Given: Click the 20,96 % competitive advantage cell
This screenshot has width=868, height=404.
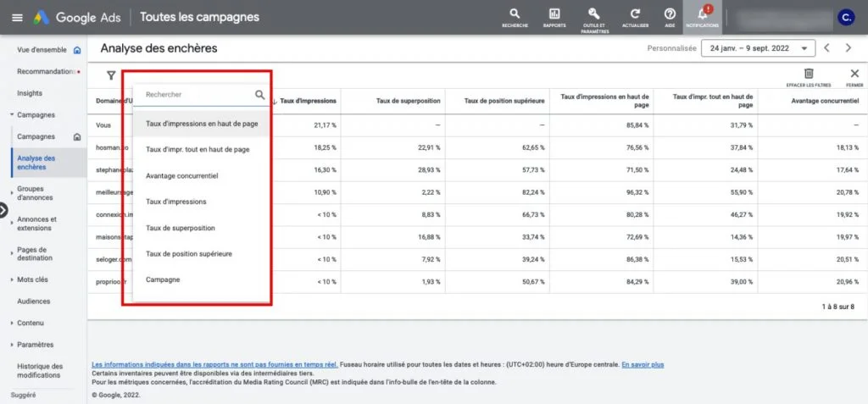Looking at the screenshot, I should 848,282.
